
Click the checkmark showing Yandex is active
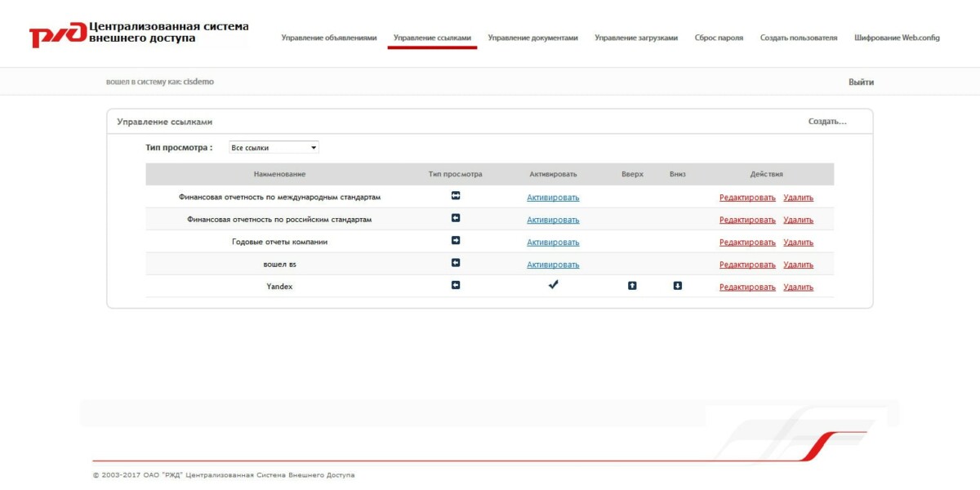click(554, 285)
